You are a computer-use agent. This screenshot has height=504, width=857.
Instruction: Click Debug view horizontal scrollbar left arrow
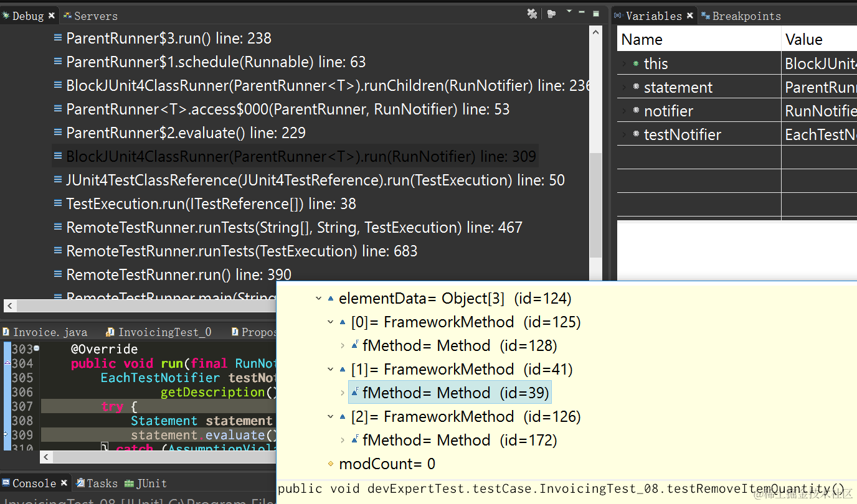point(9,306)
